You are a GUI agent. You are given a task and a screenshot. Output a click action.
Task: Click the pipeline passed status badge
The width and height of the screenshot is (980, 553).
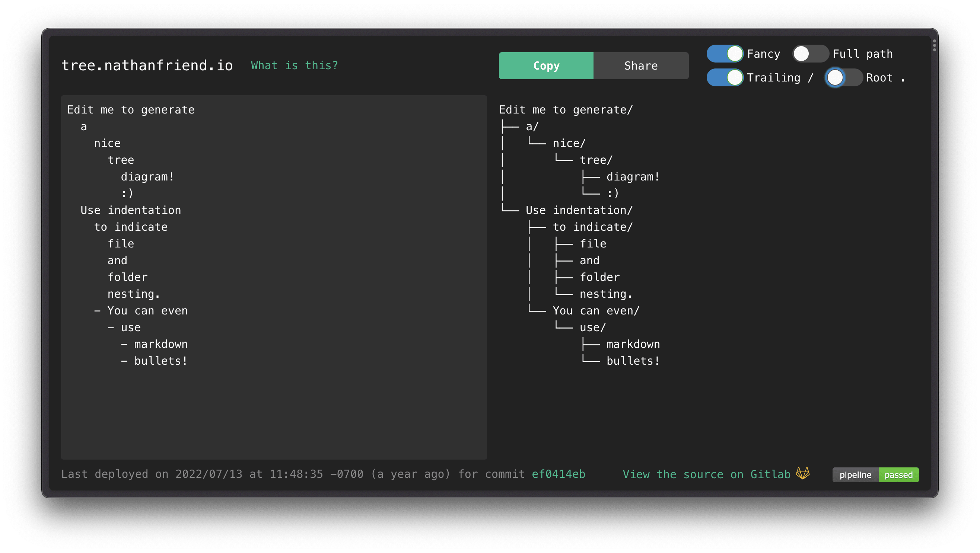click(x=875, y=474)
